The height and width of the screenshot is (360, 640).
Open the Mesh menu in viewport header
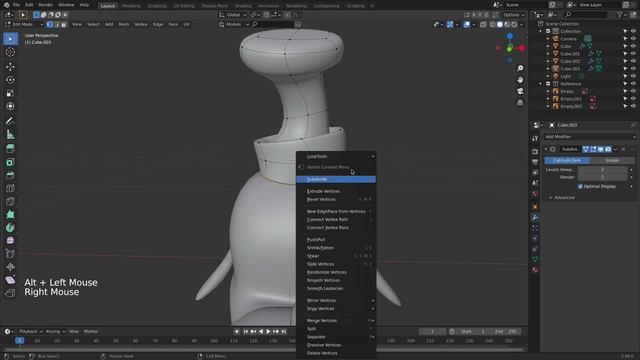(124, 24)
